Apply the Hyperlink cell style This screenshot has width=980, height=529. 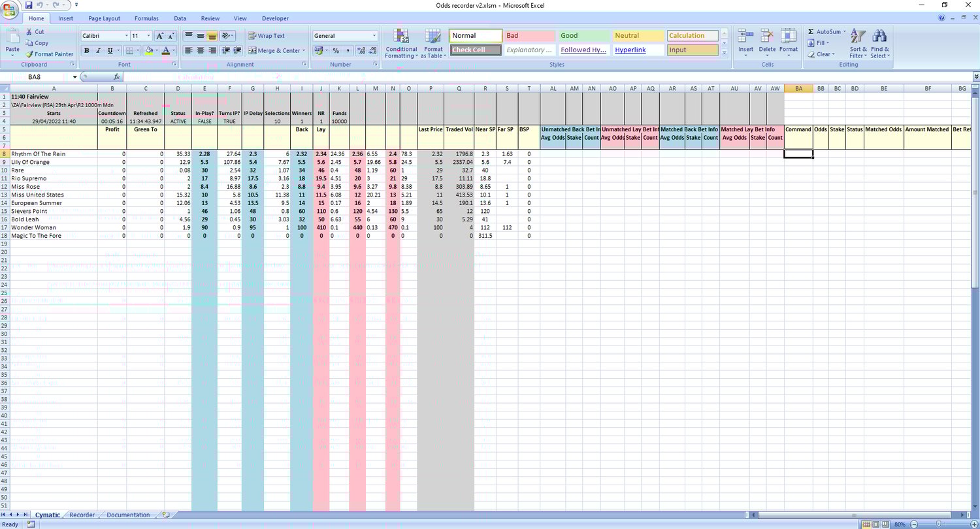[x=638, y=50]
